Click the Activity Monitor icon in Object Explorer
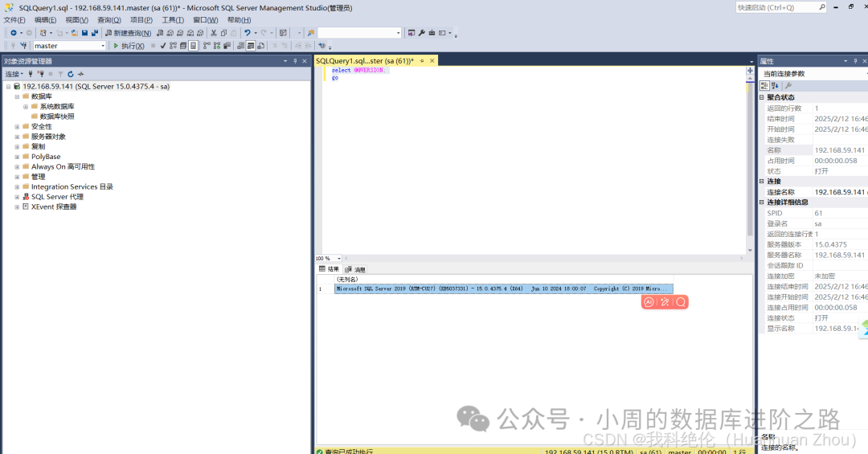 81,74
